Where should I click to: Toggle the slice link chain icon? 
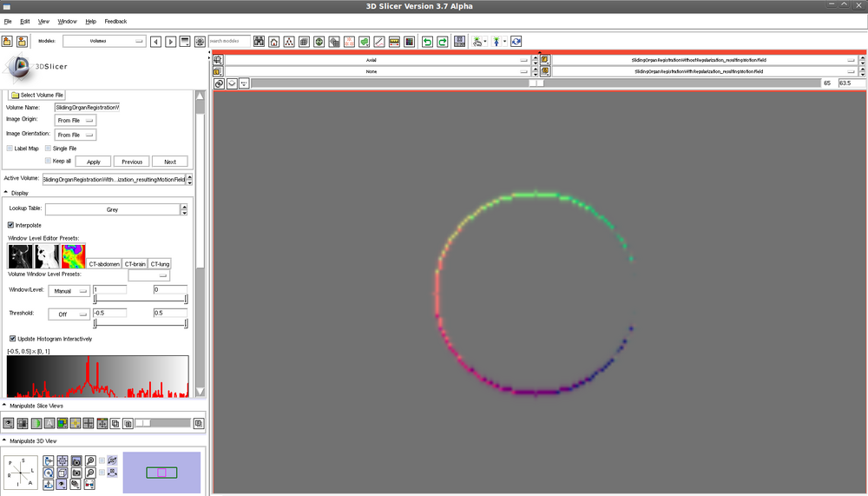point(220,83)
